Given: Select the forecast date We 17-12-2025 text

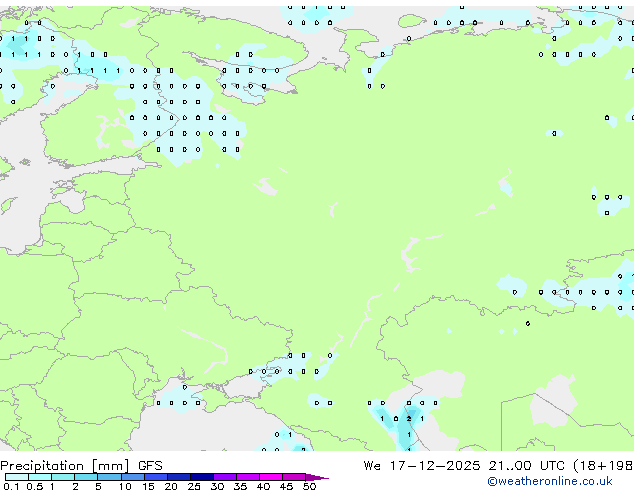Looking at the screenshot, I should 422,466.
